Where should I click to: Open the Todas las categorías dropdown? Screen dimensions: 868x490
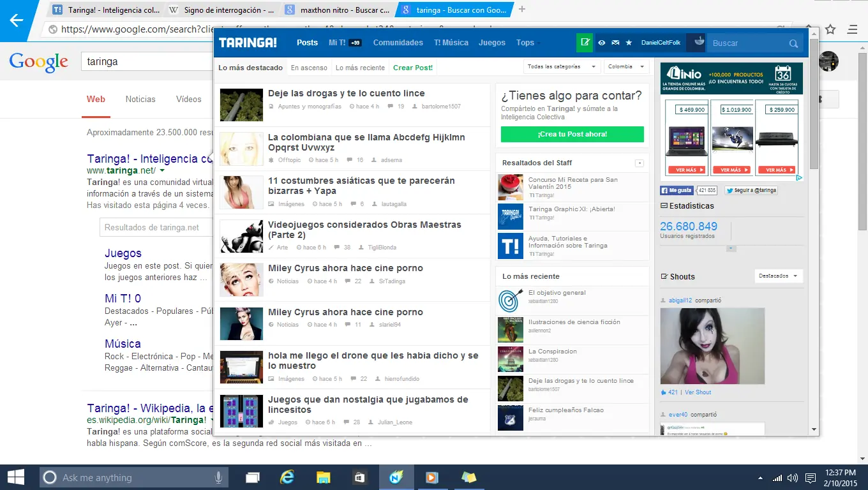[562, 66]
